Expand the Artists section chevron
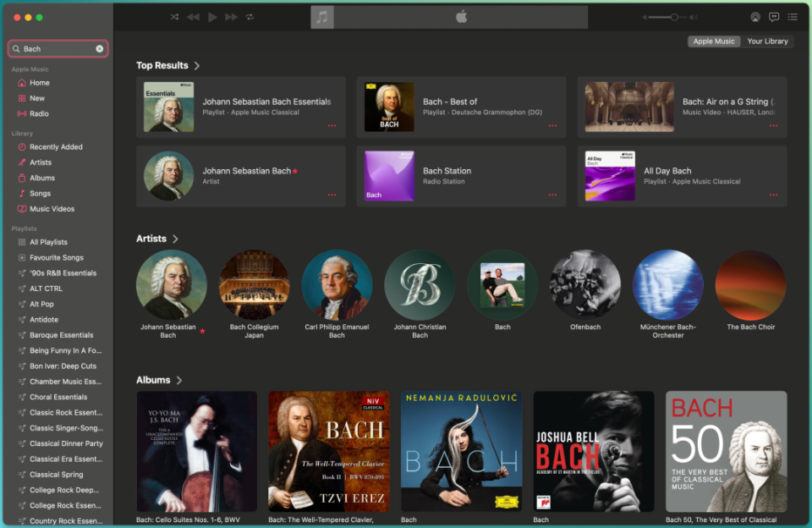Viewport: 812px width, 528px height. pos(175,239)
